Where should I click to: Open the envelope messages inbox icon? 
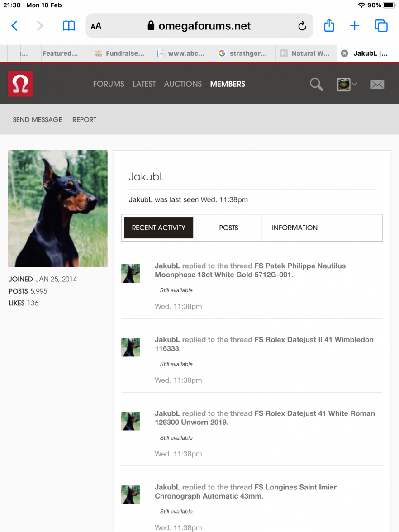point(377,85)
